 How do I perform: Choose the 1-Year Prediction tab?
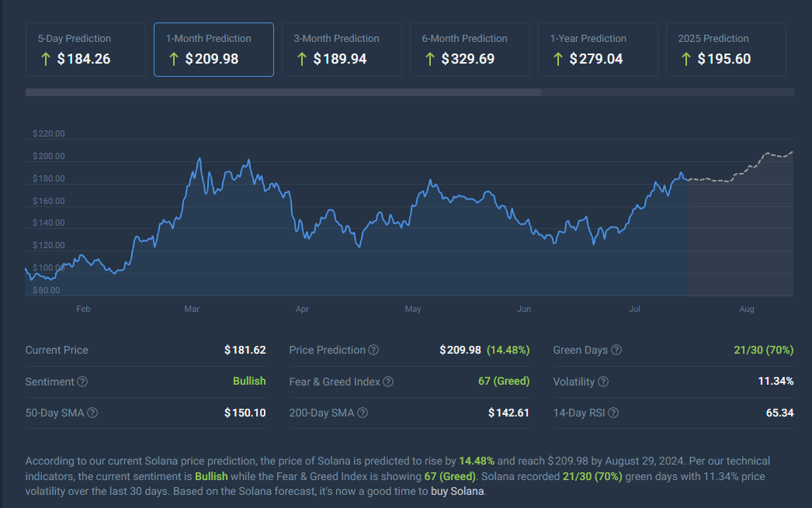point(598,50)
